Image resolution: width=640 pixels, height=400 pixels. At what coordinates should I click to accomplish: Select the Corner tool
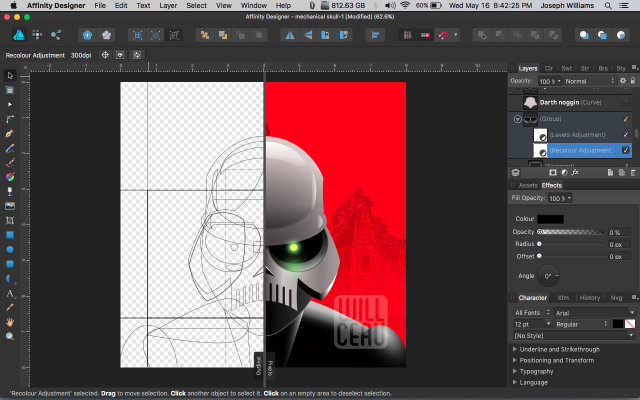point(10,119)
